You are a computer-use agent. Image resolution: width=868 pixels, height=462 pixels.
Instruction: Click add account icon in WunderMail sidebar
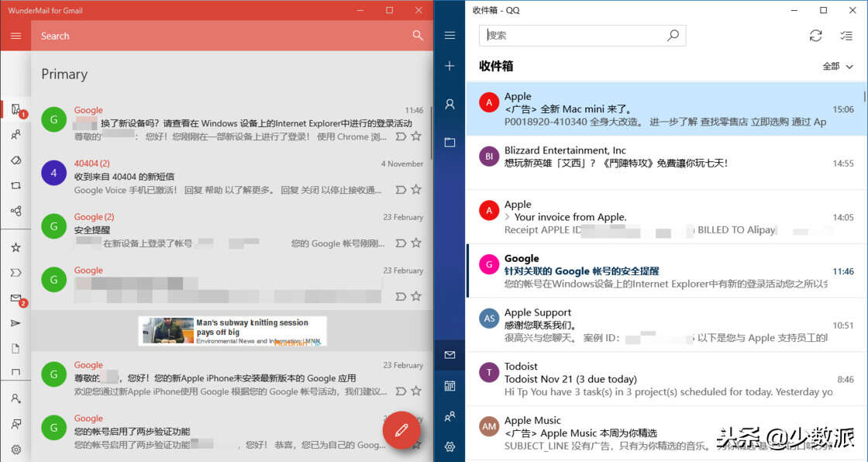[x=16, y=398]
